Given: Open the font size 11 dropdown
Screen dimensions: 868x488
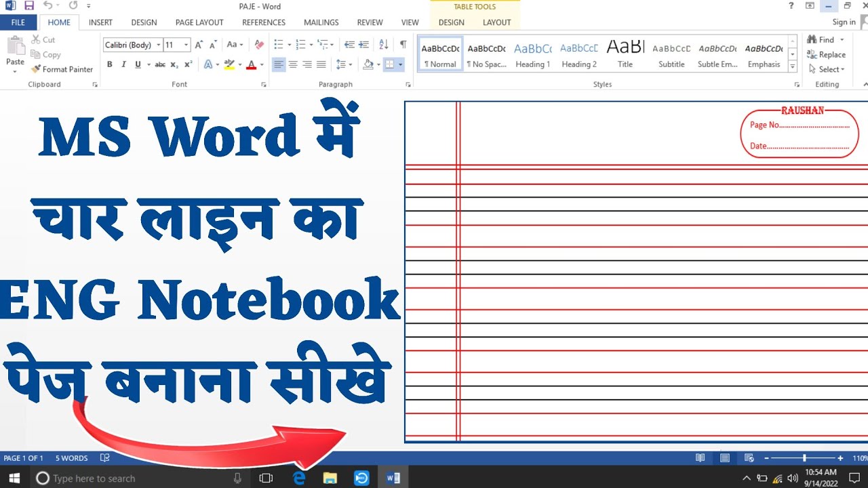Looking at the screenshot, I should (x=186, y=45).
